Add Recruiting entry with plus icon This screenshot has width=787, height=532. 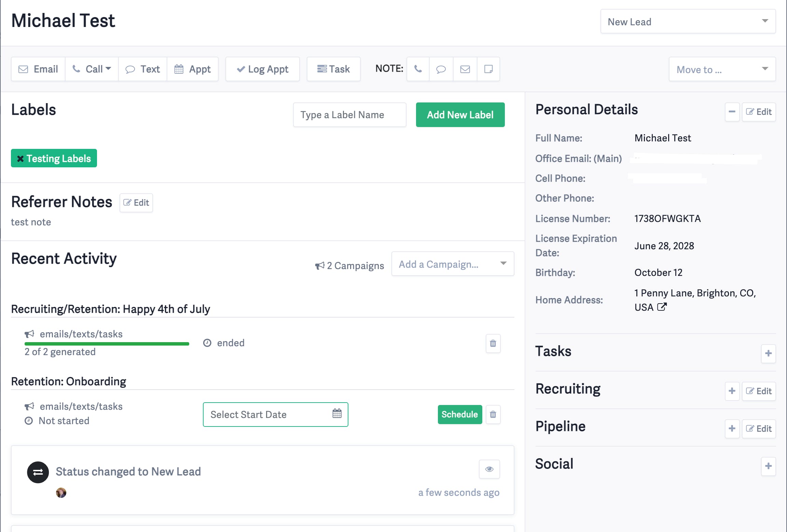click(732, 391)
